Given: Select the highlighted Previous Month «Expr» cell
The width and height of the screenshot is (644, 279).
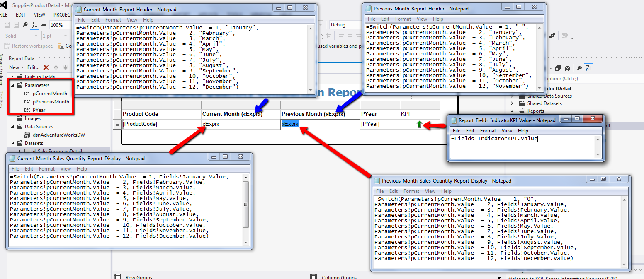Looking at the screenshot, I should [320, 124].
